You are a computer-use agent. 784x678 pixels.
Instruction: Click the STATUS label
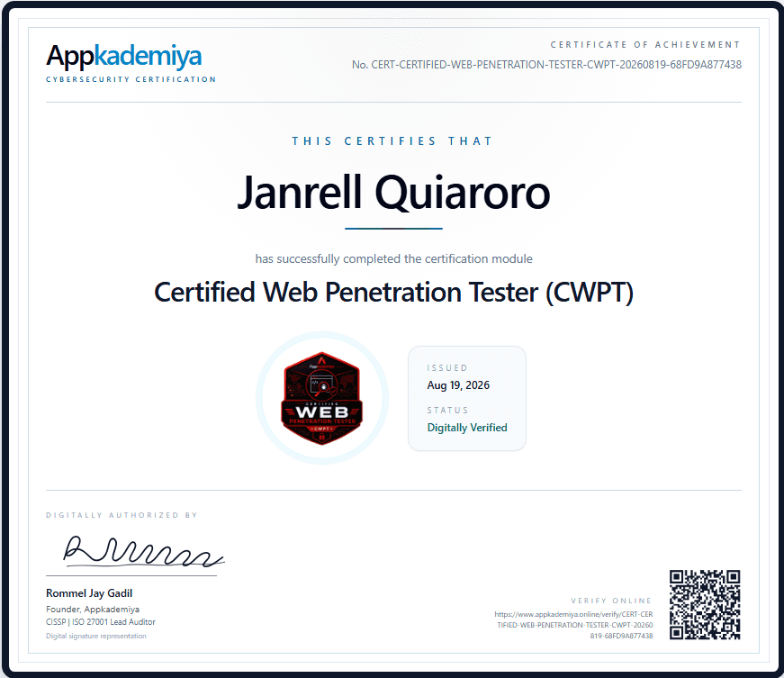click(447, 411)
